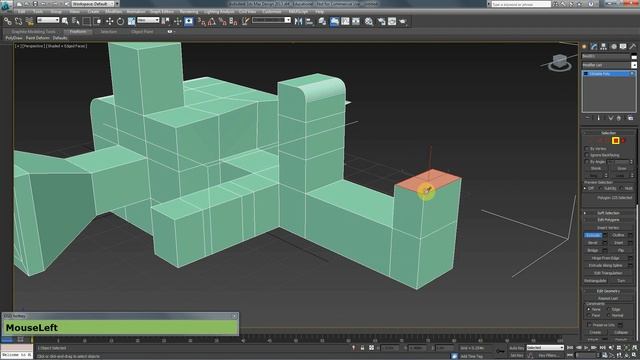Expand the Soft Selection rollout
The image size is (640, 360).
coord(608,213)
